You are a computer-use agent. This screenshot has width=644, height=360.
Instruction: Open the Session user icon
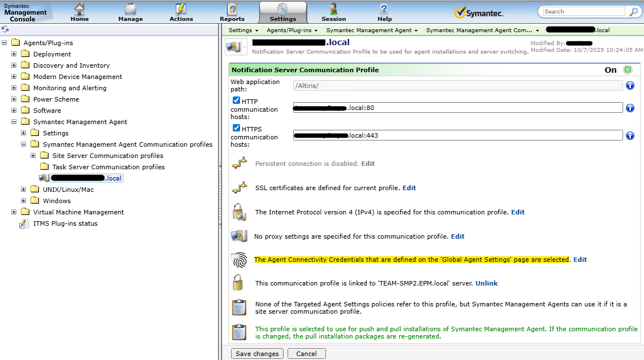(333, 9)
